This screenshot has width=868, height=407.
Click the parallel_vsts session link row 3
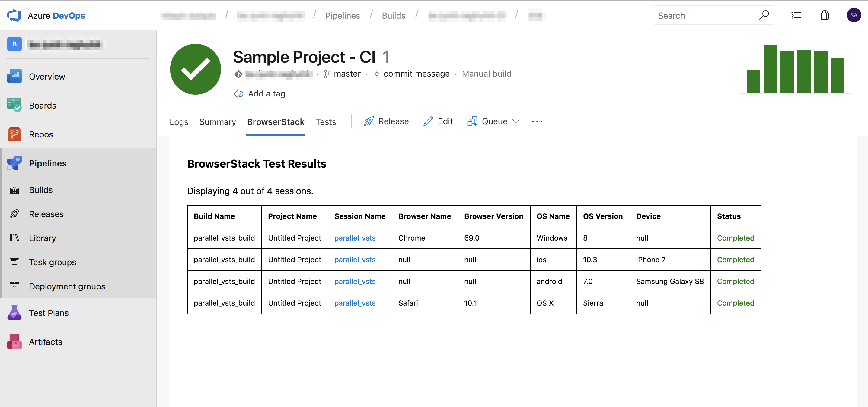coord(355,282)
